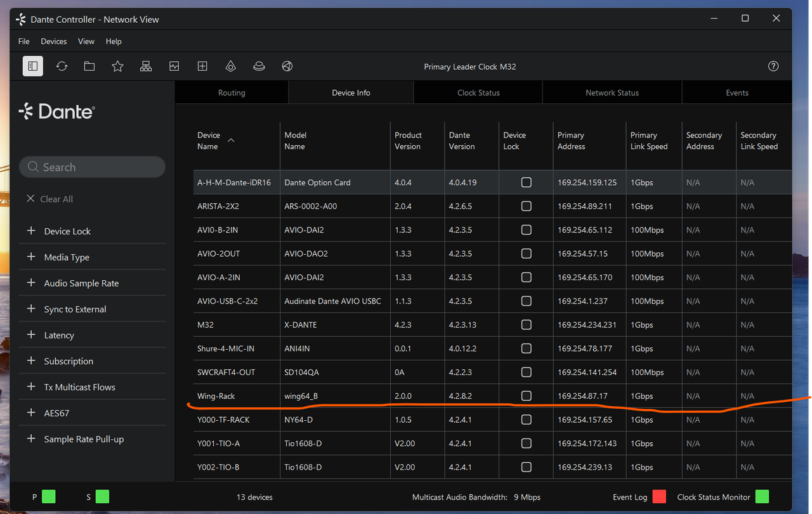Click the network hierarchy toolbar icon
This screenshot has width=812, height=514.
146,66
